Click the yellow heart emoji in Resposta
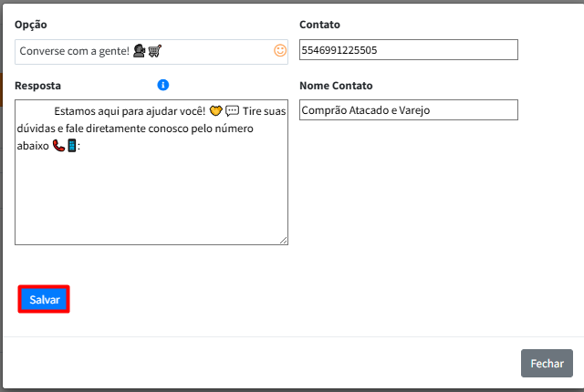The width and height of the screenshot is (584, 392). (x=216, y=111)
